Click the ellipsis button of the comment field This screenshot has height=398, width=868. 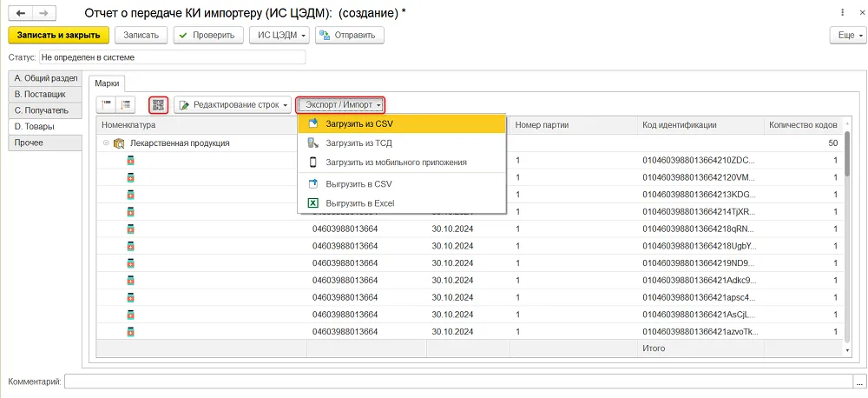click(858, 381)
